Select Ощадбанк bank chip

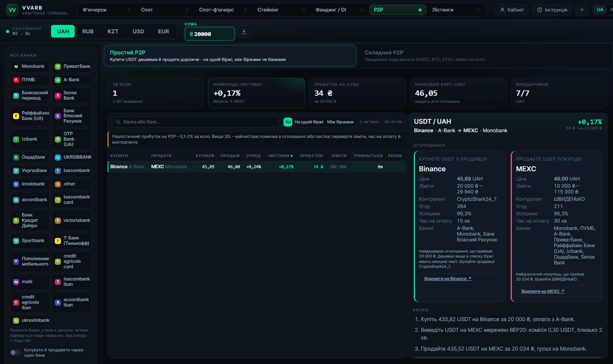tap(30, 157)
